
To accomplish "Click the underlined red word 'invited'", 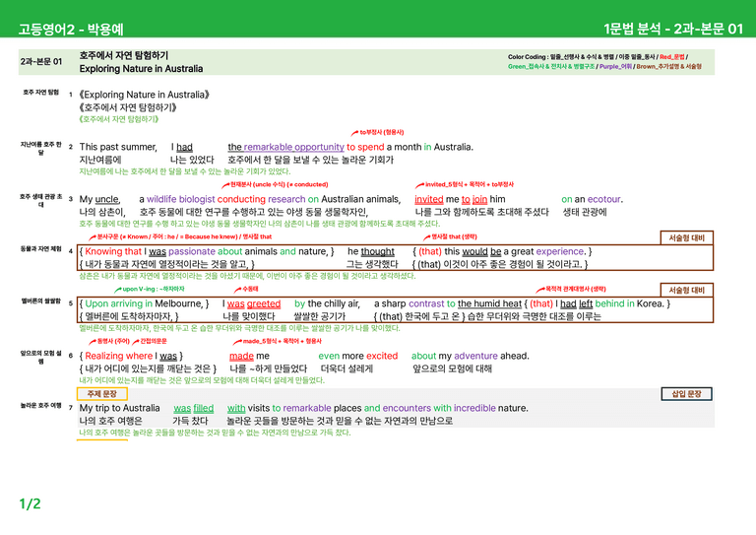I will click(429, 199).
